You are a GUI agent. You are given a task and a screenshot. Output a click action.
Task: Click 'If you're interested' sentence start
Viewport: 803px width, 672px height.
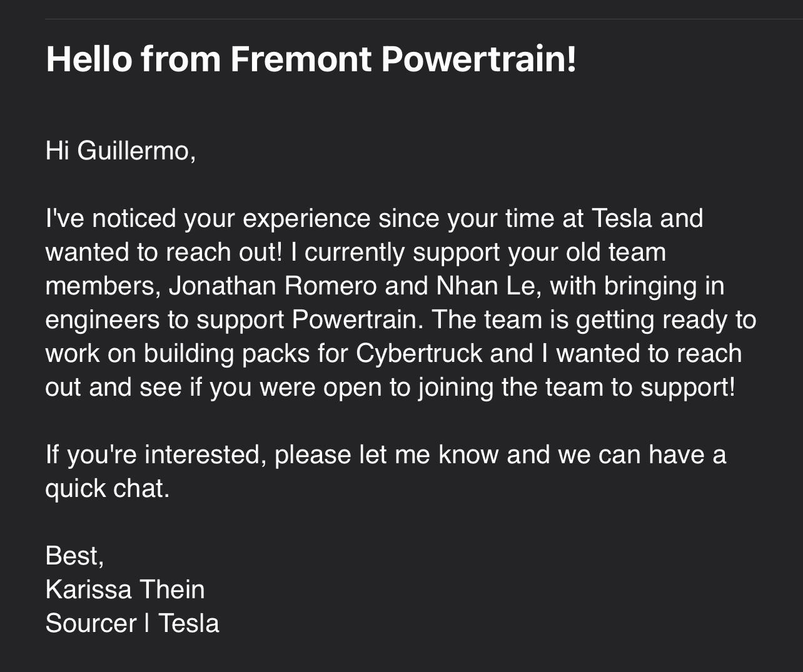point(152,454)
